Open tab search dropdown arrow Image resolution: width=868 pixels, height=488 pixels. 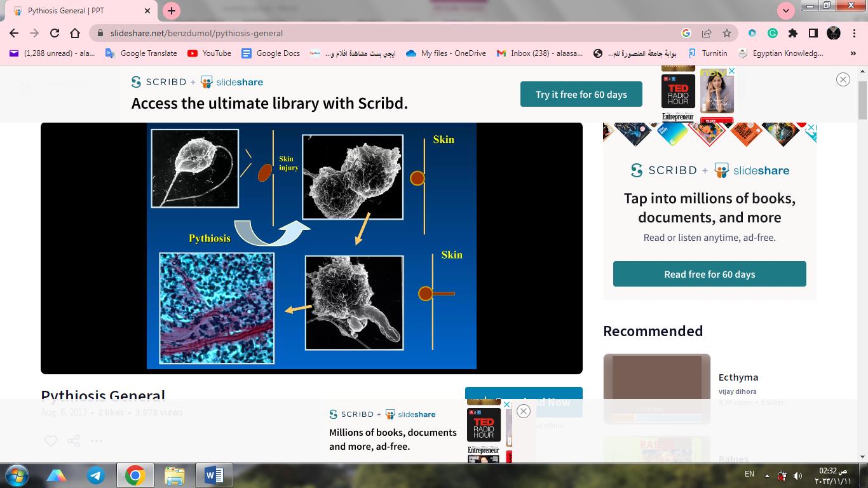tap(786, 11)
